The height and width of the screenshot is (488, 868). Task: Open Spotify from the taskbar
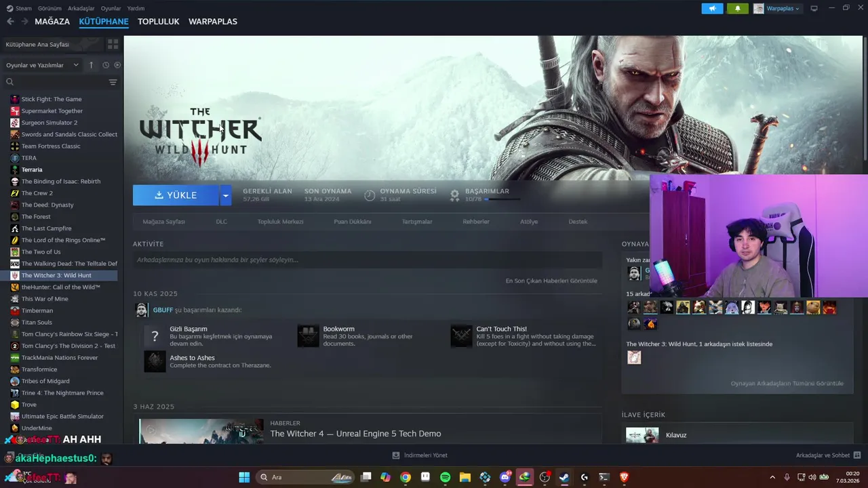(445, 477)
